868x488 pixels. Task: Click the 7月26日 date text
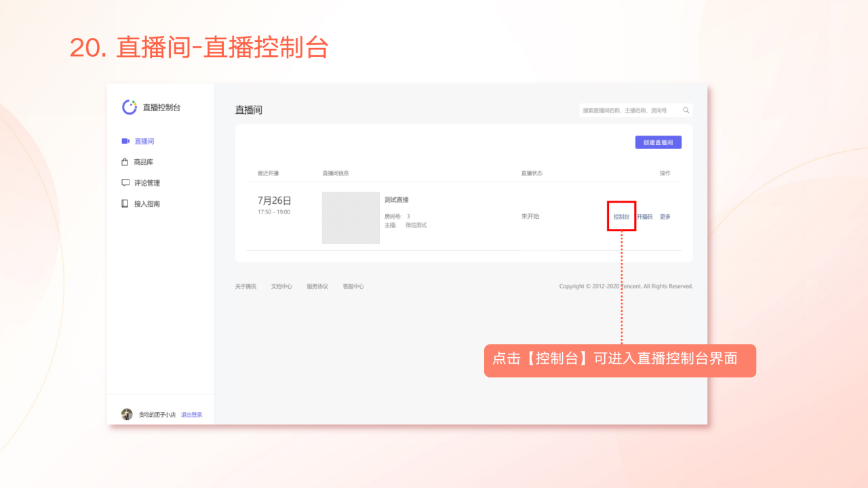[275, 201]
